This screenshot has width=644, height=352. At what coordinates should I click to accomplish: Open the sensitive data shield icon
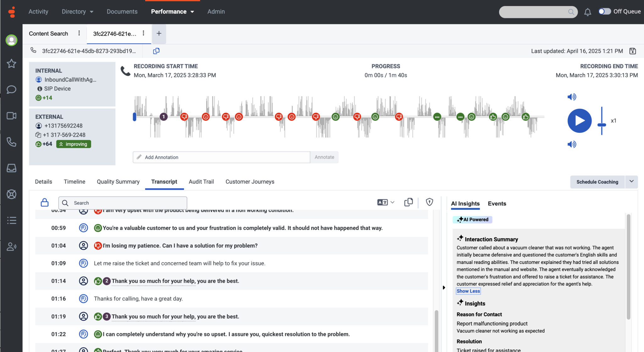click(430, 202)
